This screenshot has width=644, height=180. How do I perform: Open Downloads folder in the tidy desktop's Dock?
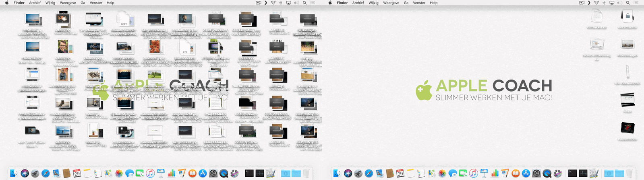pos(609,174)
